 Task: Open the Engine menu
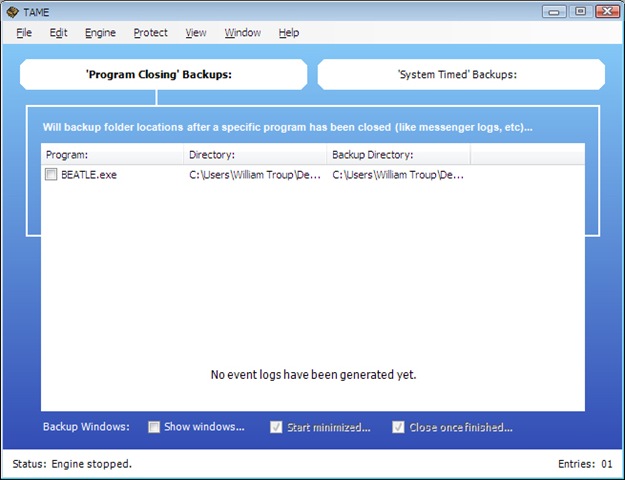(x=100, y=33)
